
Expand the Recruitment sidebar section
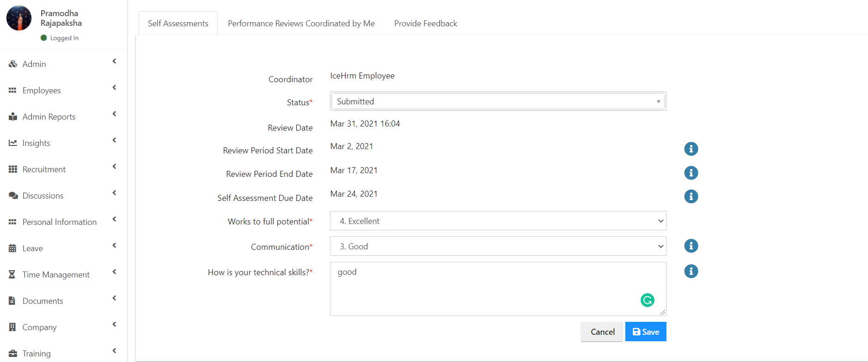(114, 167)
